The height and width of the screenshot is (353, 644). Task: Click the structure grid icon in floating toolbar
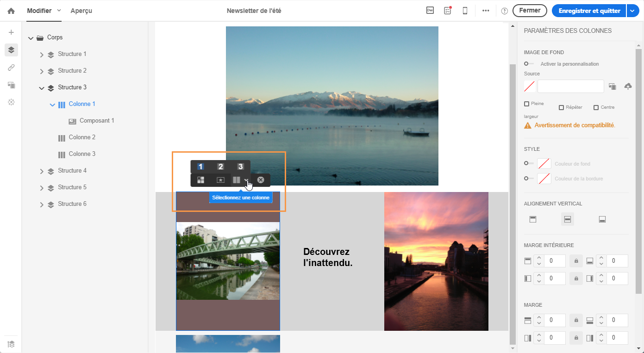click(201, 180)
